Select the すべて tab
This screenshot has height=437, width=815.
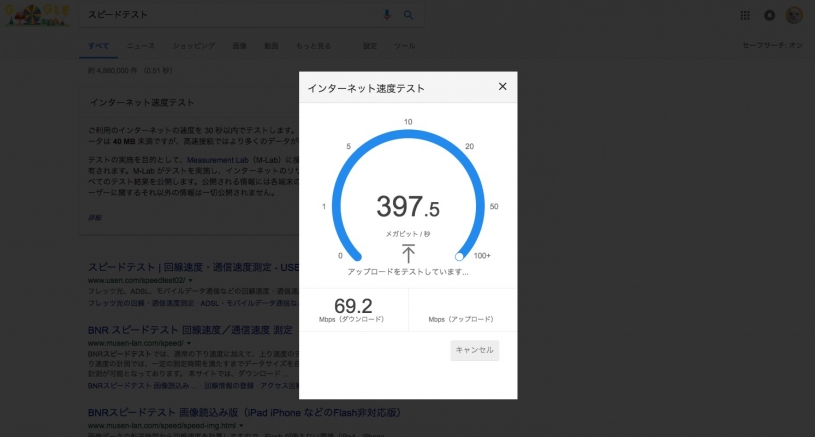click(98, 46)
